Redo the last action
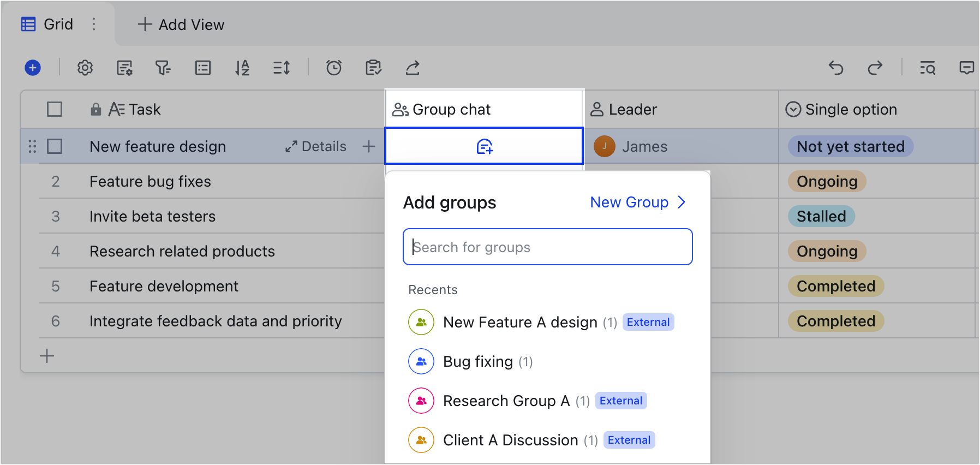Viewport: 980px width, 465px height. (x=875, y=68)
